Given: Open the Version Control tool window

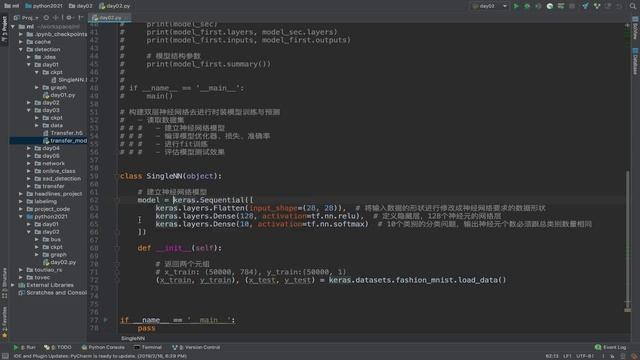Looking at the screenshot, I should pyautogui.click(x=196, y=347).
